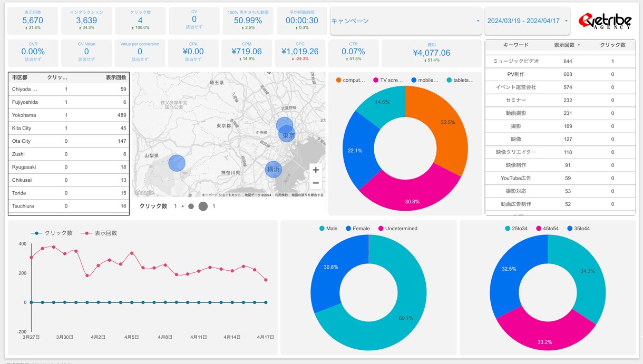
Task: Click the 45to54 age legend entry
Action: (548, 229)
